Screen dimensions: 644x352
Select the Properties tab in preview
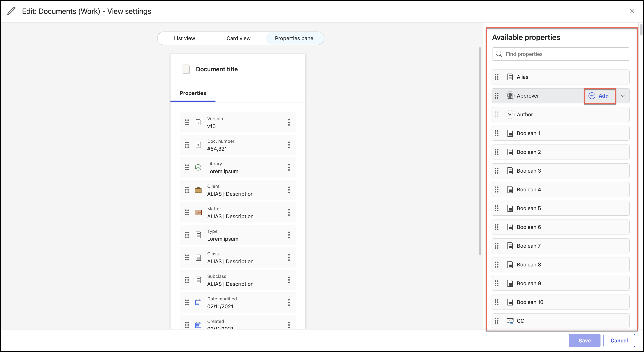point(193,93)
